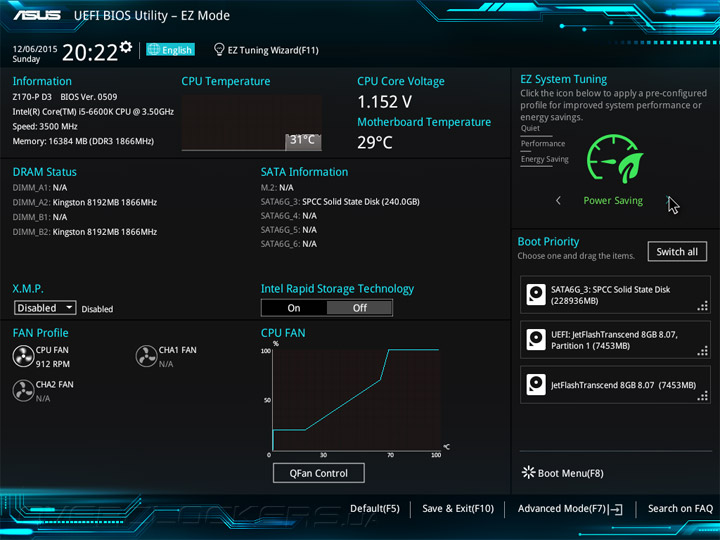Click the SATA6G_3 SPCC boot disk icon

pos(535,294)
